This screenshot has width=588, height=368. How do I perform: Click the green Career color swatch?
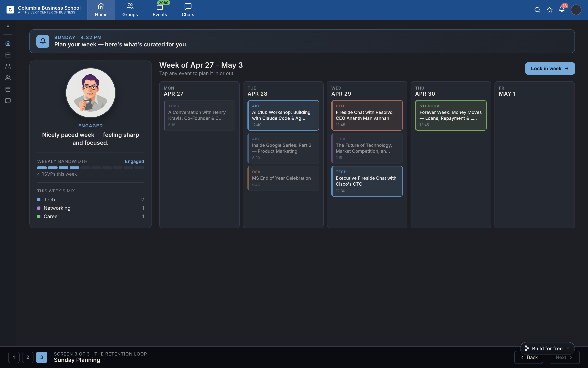pos(39,216)
